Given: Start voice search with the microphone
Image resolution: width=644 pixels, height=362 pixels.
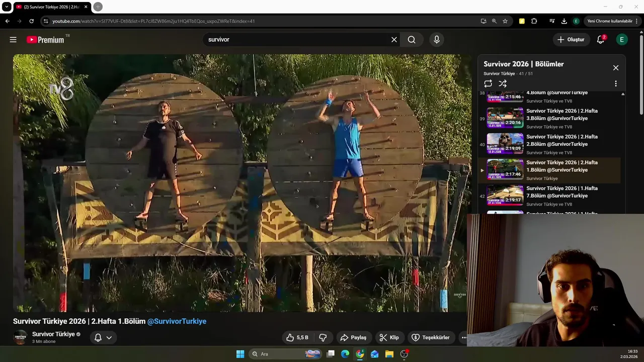Looking at the screenshot, I should click(x=436, y=40).
